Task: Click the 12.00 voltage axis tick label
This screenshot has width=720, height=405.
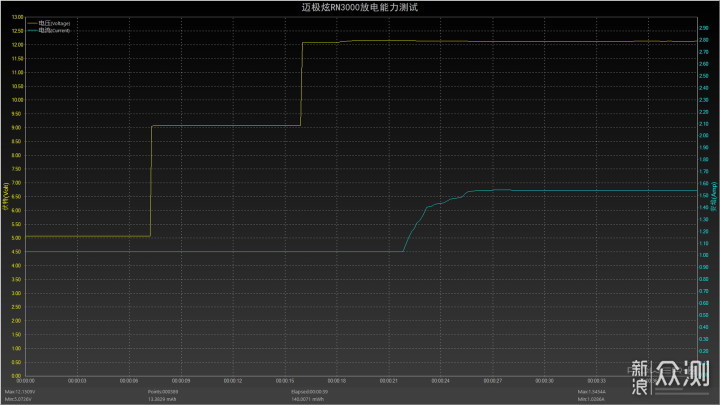Action: 17,45
